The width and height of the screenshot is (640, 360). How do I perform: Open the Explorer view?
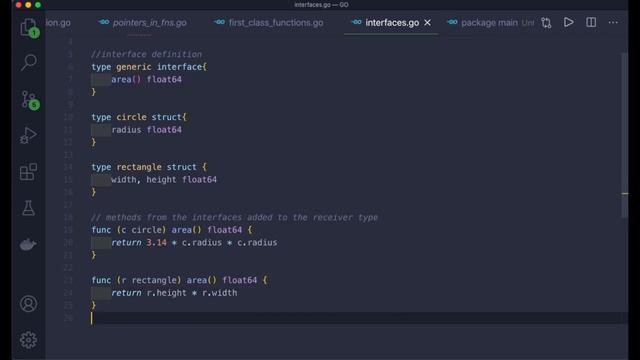[29, 27]
